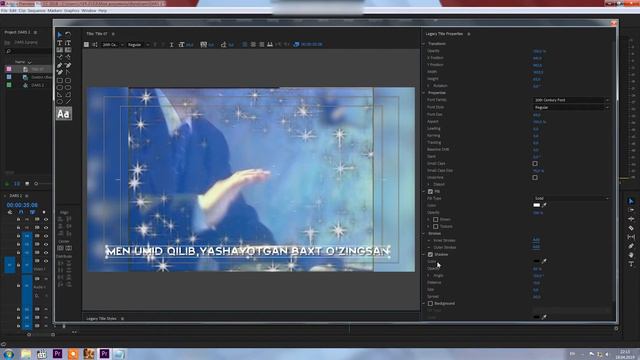This screenshot has height=360, width=640.
Task: Open the Font Style Regular dropdown in Properties
Action: [571, 107]
